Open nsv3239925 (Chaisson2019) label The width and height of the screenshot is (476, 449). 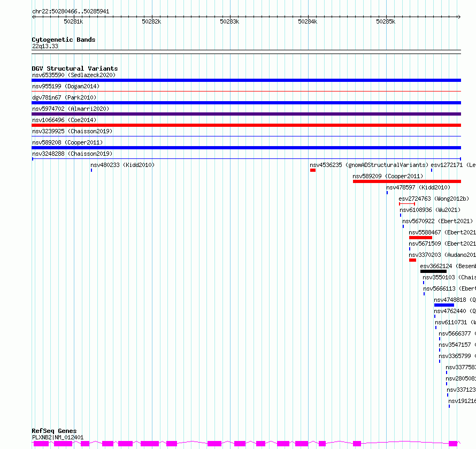tap(72, 131)
